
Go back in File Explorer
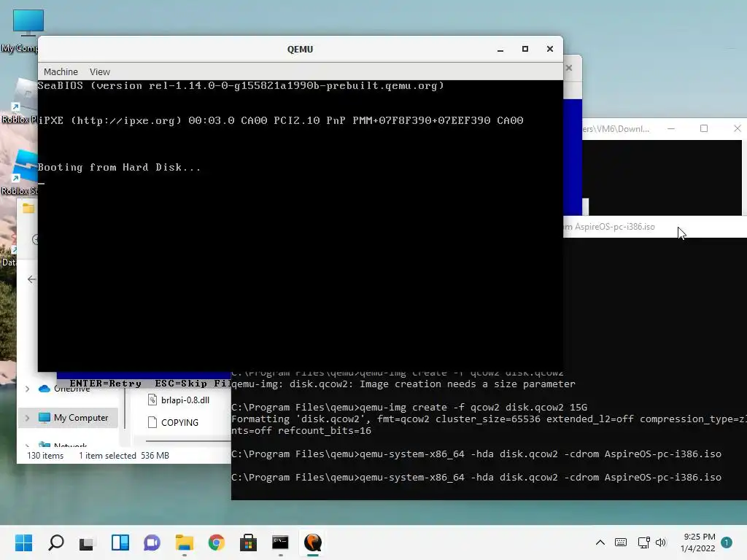[31, 279]
